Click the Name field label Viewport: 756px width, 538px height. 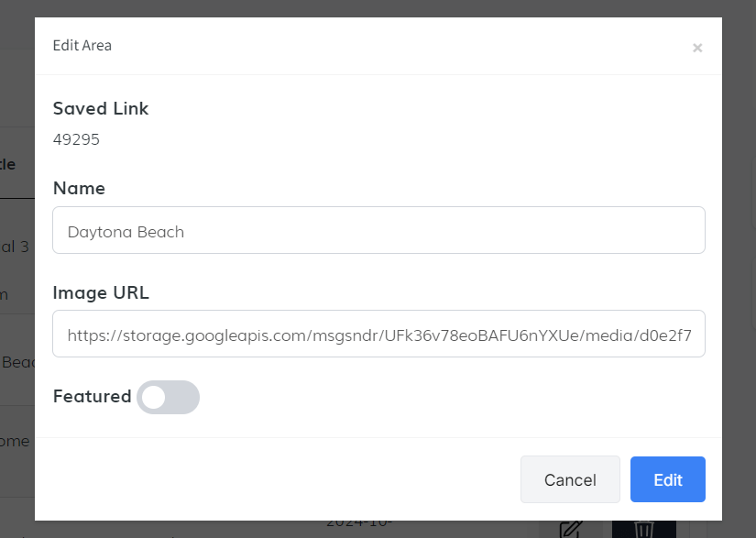(x=79, y=188)
